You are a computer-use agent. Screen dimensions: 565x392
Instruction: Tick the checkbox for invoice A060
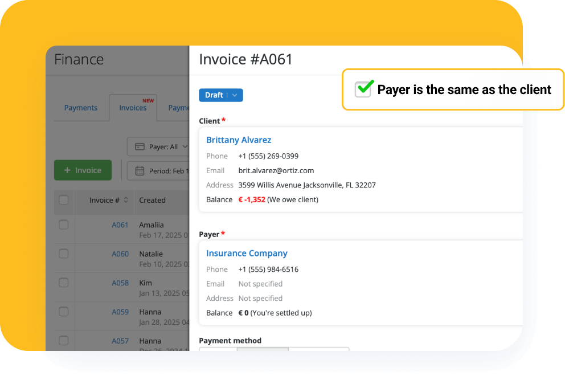point(63,254)
